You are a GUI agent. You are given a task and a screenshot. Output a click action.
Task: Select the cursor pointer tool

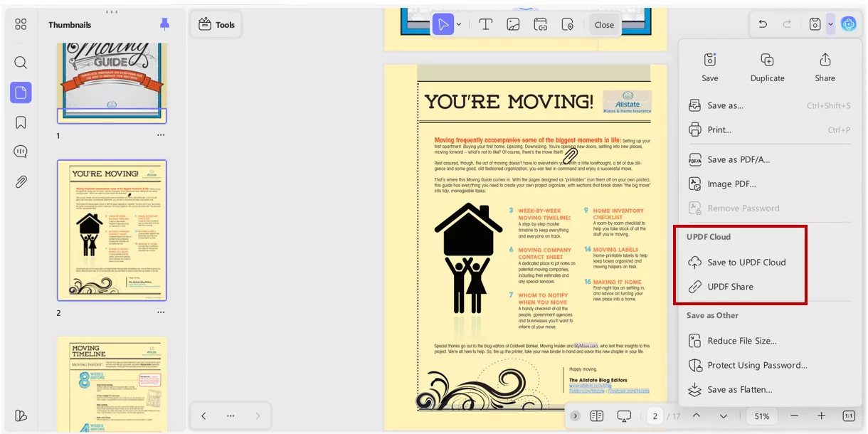tap(443, 25)
